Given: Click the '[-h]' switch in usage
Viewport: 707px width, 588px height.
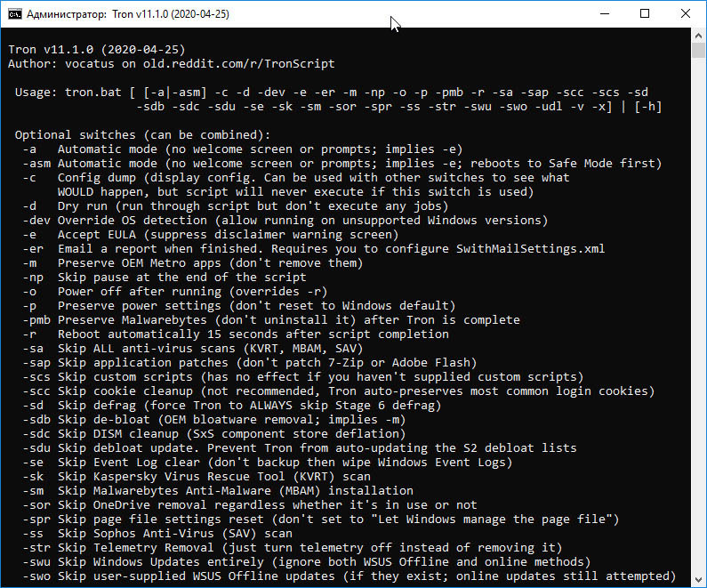Looking at the screenshot, I should tap(648, 107).
